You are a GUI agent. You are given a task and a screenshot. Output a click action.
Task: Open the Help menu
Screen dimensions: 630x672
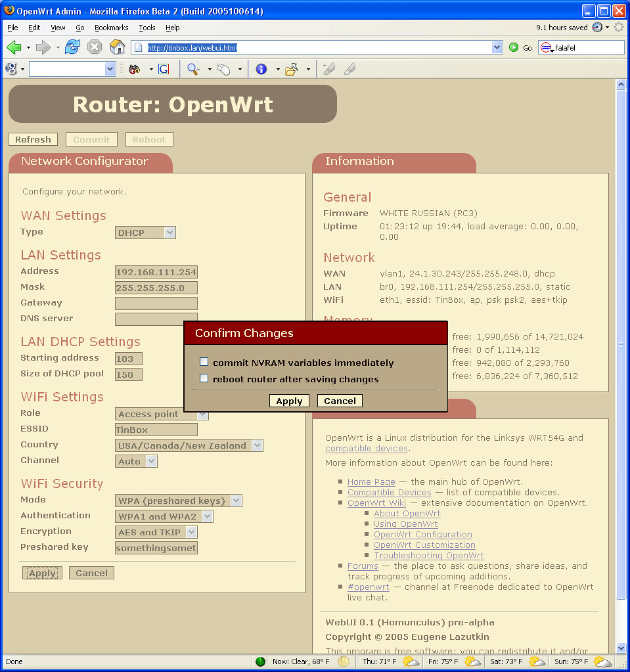[x=173, y=28]
